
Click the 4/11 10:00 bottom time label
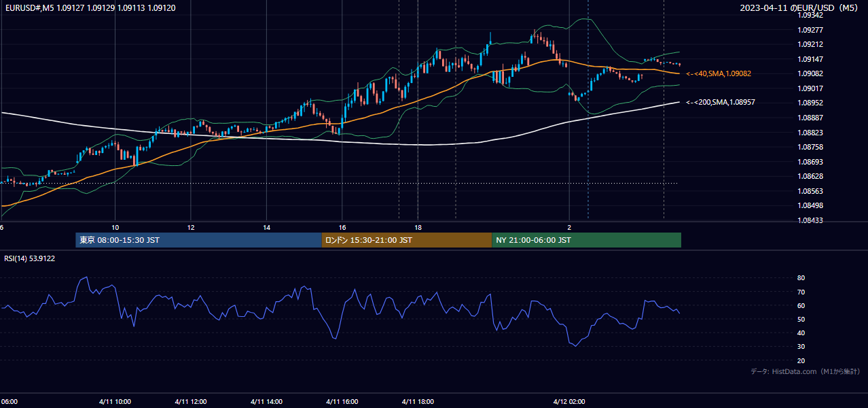tap(115, 401)
